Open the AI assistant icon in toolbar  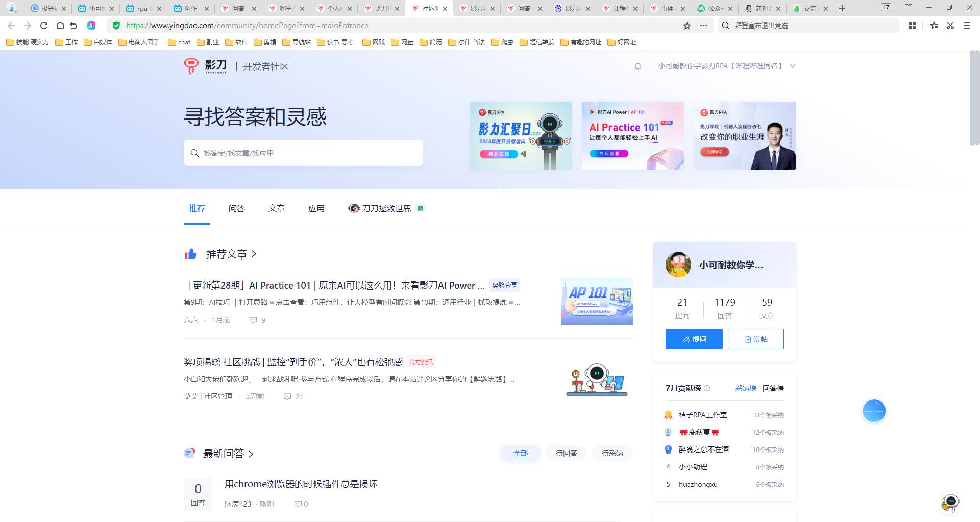click(91, 26)
